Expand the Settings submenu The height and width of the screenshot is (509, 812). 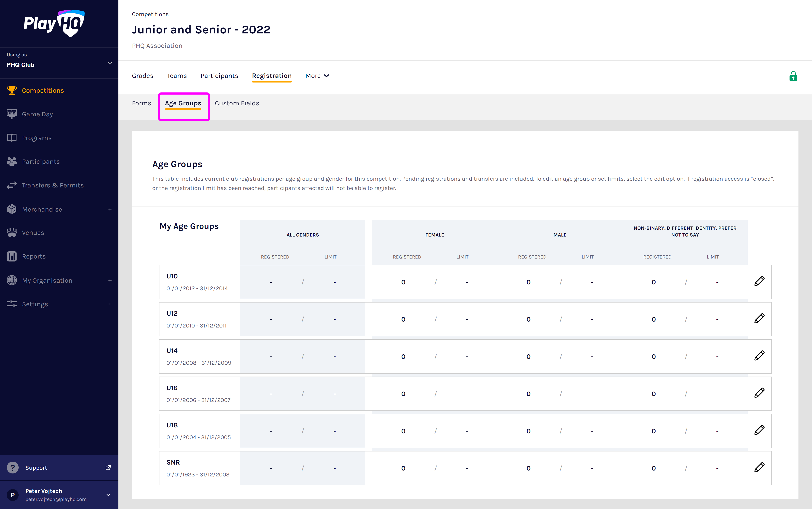(110, 304)
